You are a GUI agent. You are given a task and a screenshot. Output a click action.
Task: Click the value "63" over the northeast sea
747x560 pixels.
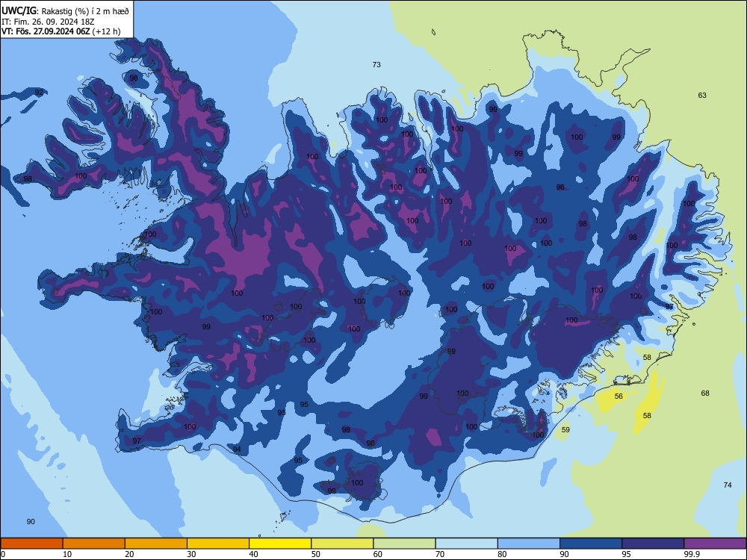point(702,96)
